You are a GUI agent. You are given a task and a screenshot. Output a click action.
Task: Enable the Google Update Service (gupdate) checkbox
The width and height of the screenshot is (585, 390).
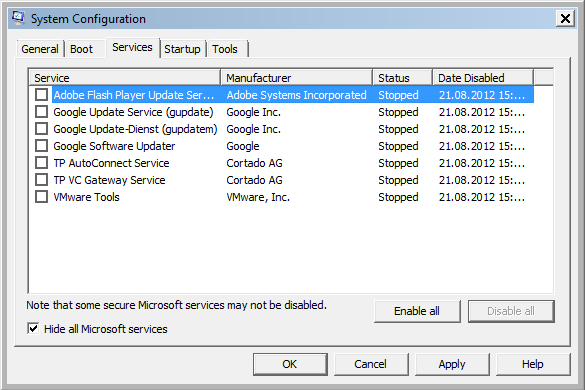point(41,112)
